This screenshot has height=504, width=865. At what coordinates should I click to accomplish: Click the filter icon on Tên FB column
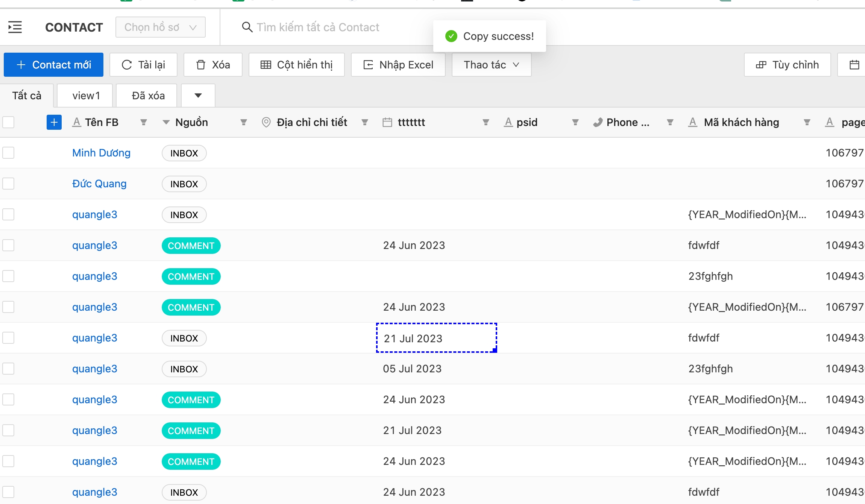[x=143, y=122]
